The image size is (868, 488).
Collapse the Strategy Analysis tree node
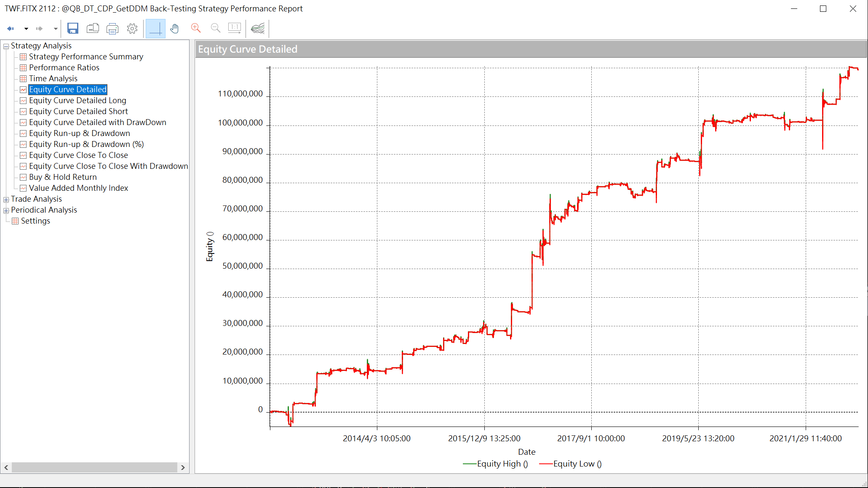point(6,46)
